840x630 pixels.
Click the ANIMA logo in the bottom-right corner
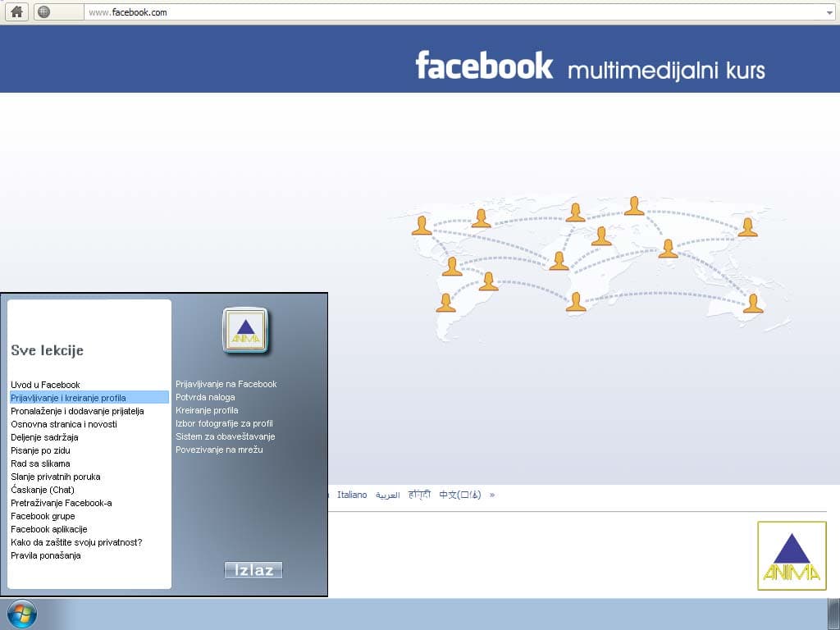792,555
